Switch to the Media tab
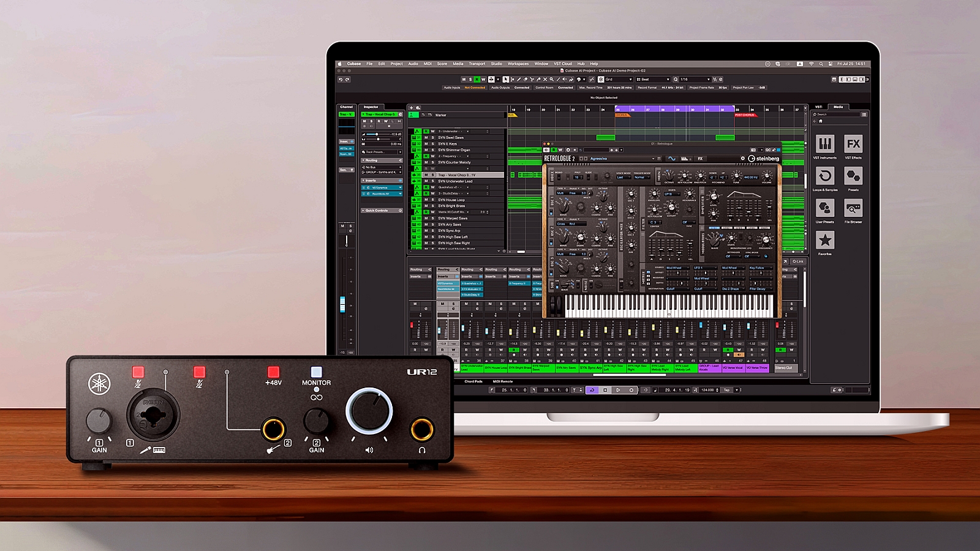980x551 pixels. point(838,107)
